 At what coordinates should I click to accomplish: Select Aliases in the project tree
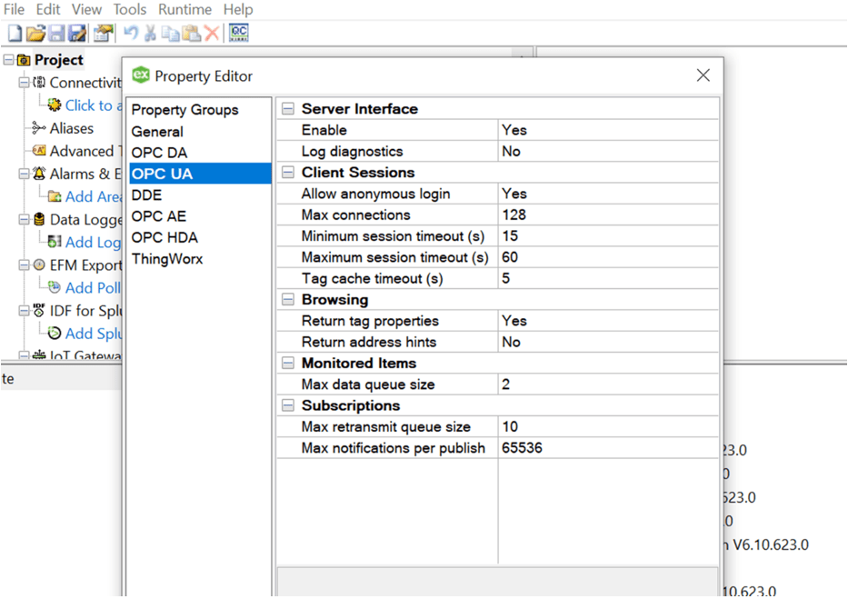(x=72, y=128)
